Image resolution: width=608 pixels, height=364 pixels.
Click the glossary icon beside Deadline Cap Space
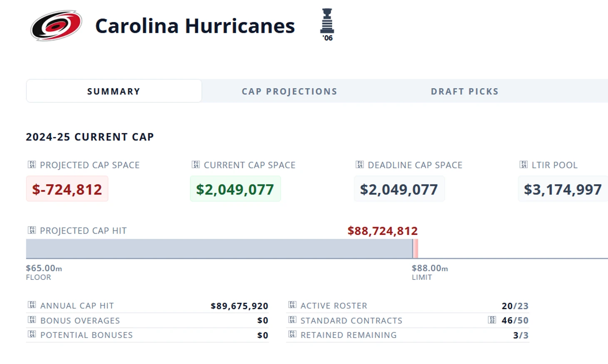coord(360,165)
